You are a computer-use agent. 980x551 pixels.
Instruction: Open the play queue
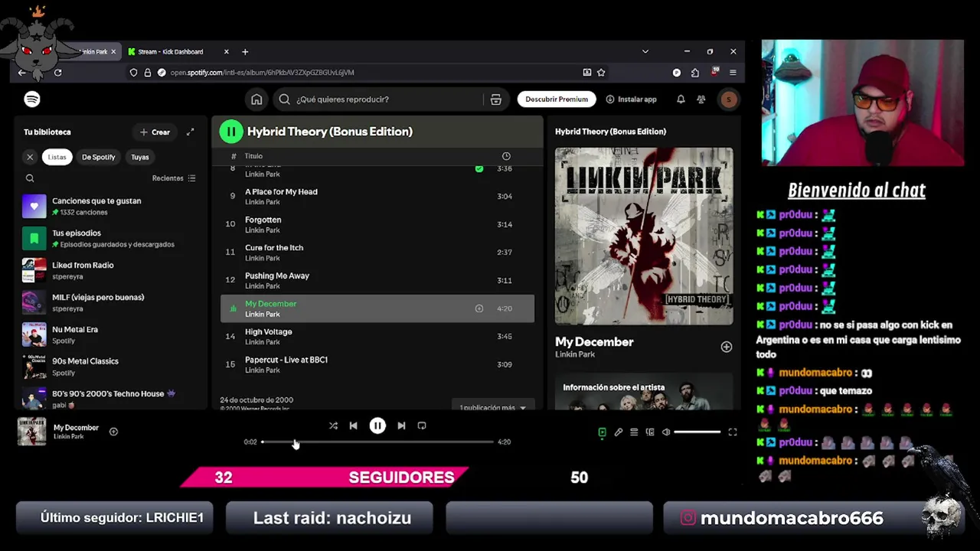(x=634, y=432)
